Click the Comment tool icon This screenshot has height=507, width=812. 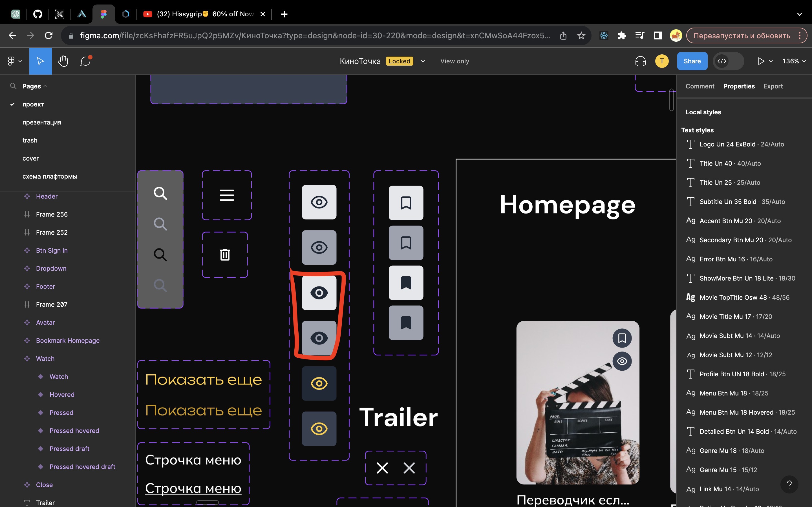click(x=85, y=61)
